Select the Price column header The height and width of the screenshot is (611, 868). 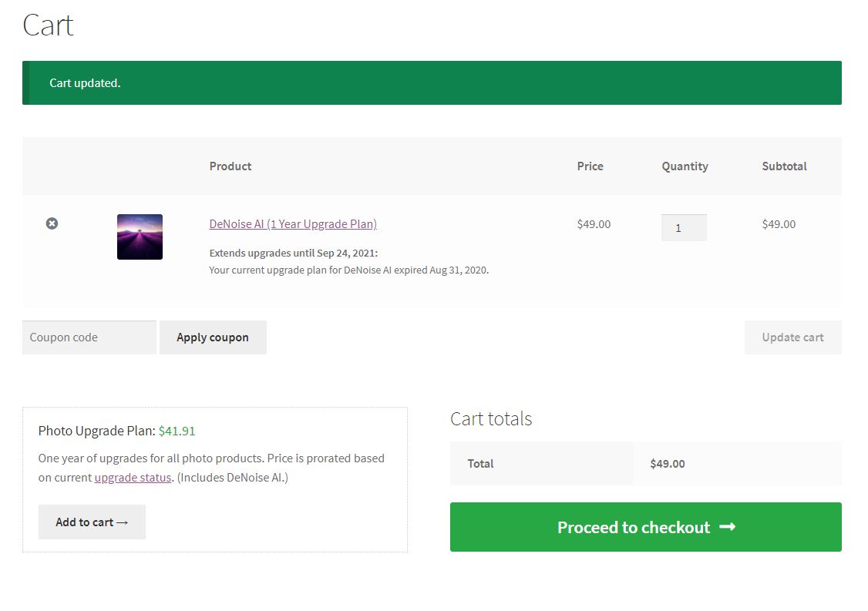pos(590,166)
